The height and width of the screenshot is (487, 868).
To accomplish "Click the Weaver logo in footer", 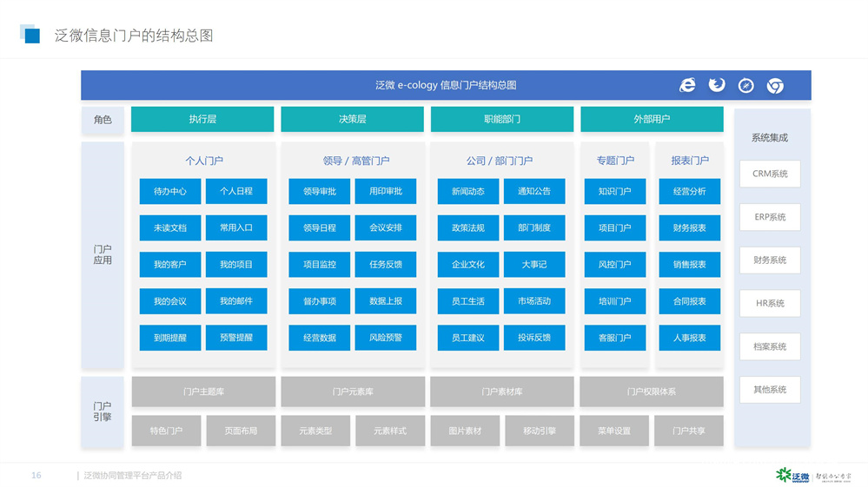I will click(x=792, y=475).
